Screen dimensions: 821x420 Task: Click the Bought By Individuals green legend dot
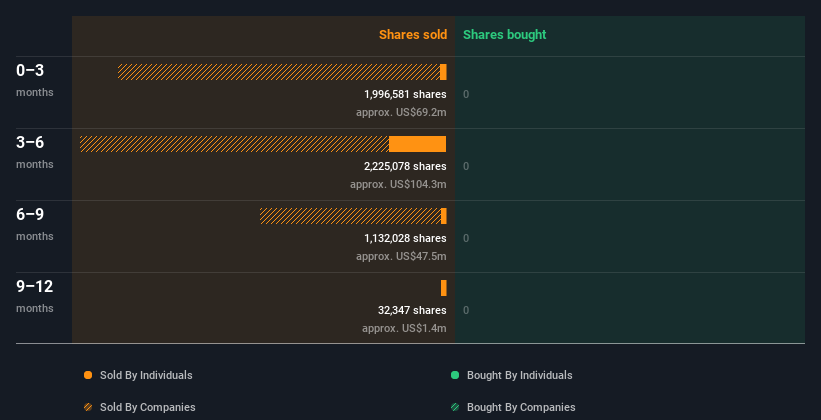(x=455, y=375)
